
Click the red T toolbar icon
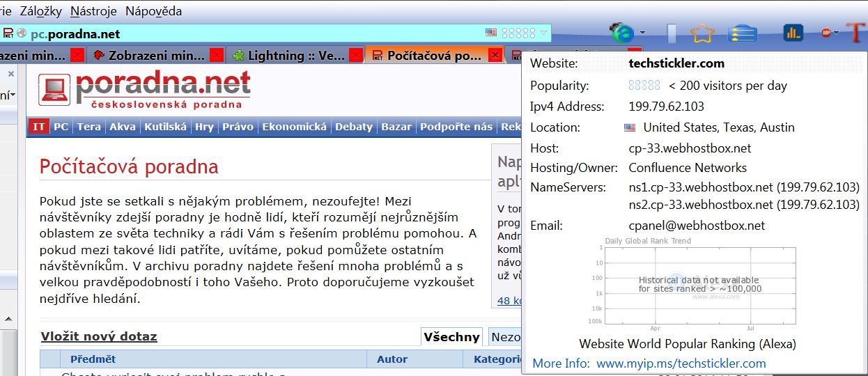click(x=855, y=33)
